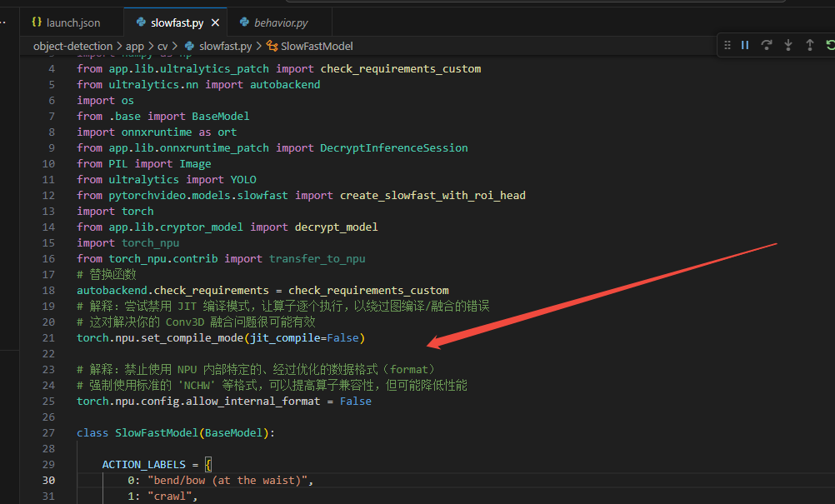Open SlowFastModel breadcrumb symbol
This screenshot has height=504, width=835.
pos(317,46)
